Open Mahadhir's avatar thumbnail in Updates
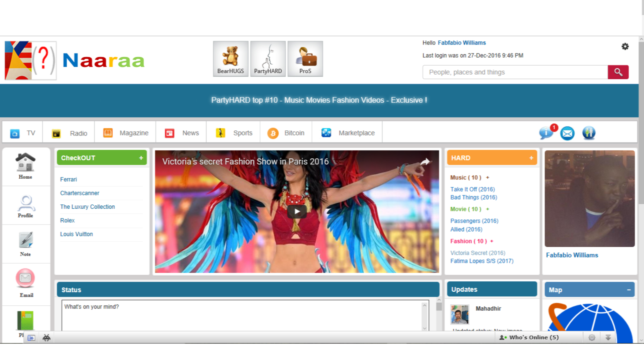Screen dimensions: 644x362 (x=460, y=314)
